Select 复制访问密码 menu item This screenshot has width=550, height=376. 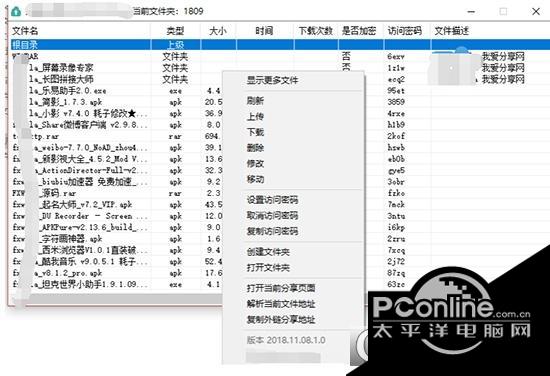(x=272, y=231)
